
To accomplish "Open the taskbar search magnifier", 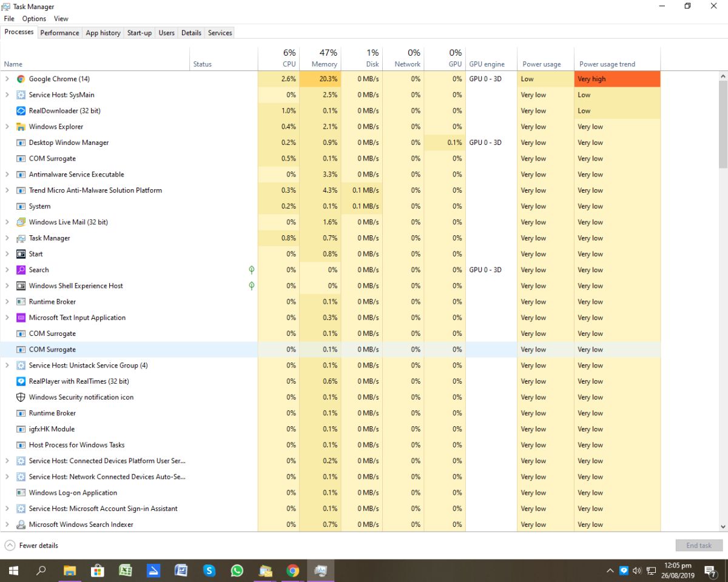I will click(x=41, y=570).
